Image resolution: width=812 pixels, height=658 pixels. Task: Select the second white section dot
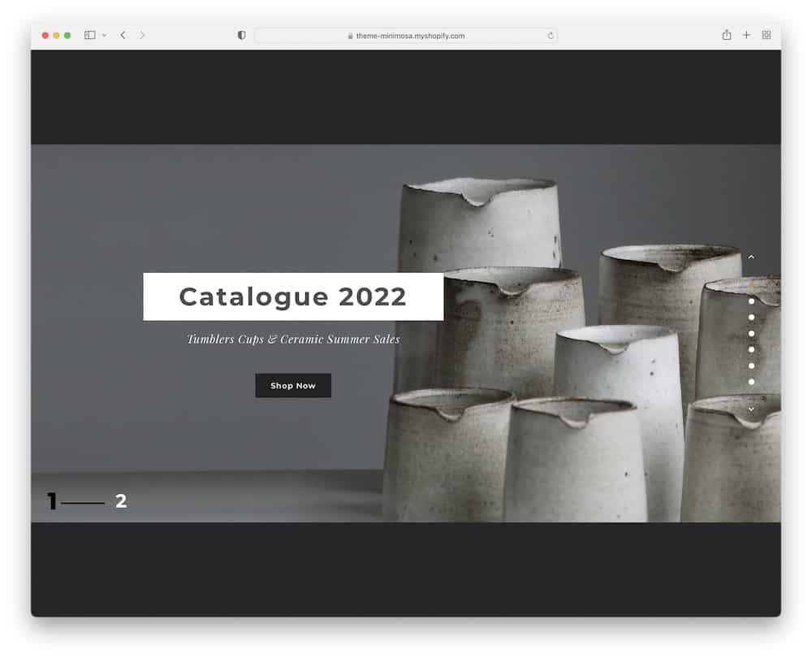point(751,317)
